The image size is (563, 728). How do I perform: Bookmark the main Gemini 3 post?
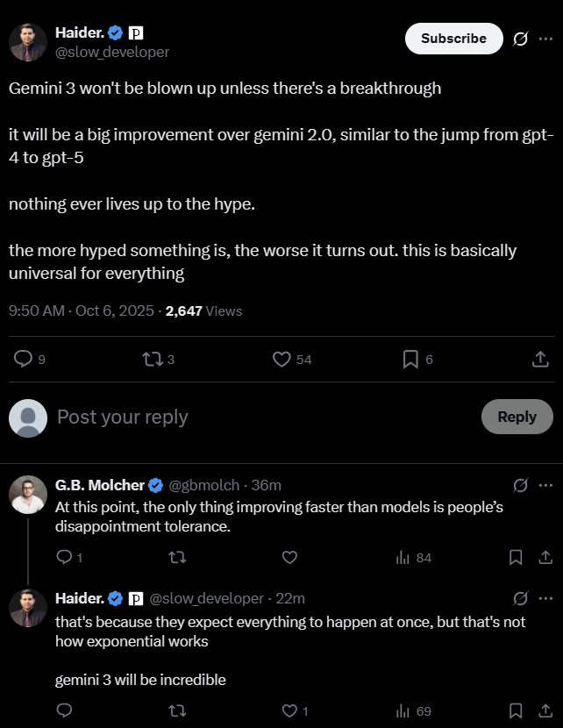coord(410,359)
